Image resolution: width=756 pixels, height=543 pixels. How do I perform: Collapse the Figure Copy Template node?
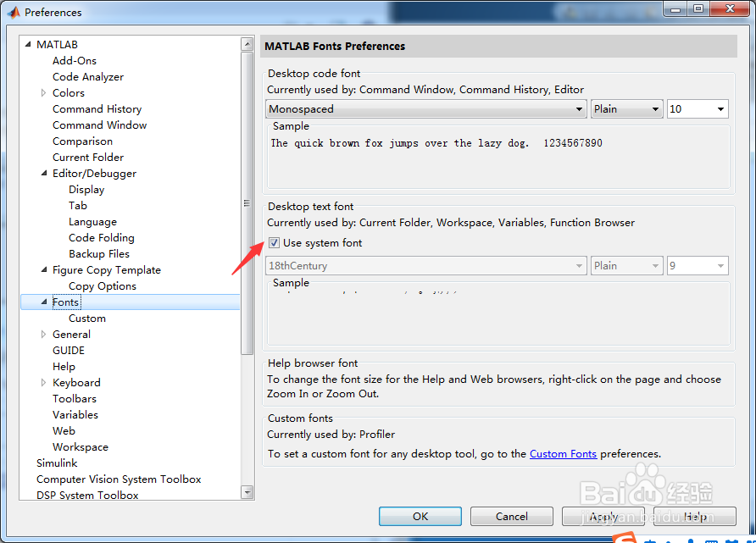(x=44, y=270)
